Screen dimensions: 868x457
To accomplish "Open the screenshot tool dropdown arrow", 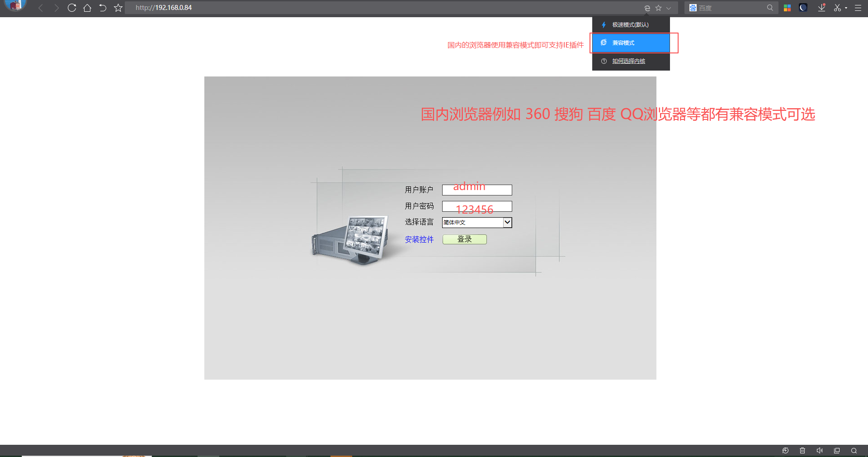I will (846, 8).
